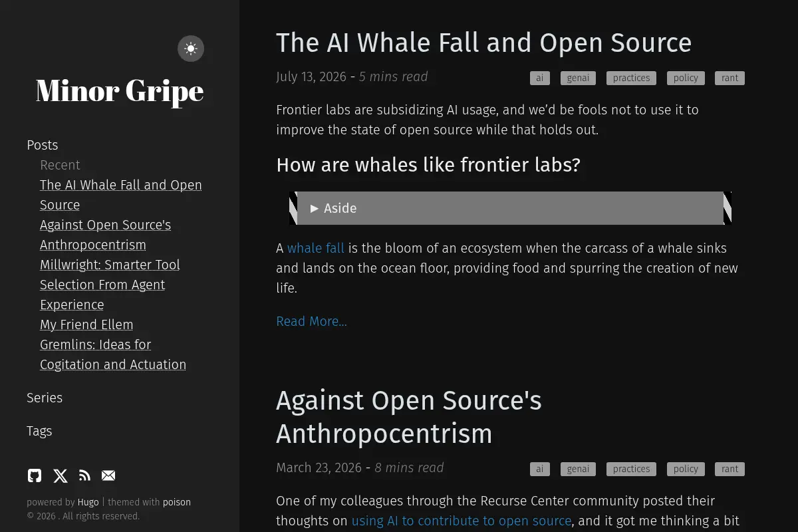Open the Tags sidebar menu item
Viewport: 798px width, 532px height.
click(39, 431)
